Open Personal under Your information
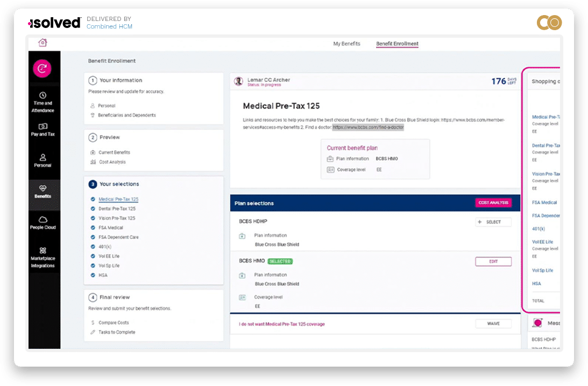 (x=107, y=106)
